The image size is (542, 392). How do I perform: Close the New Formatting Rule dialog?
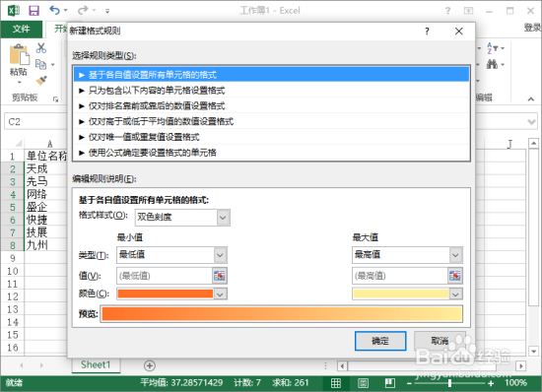458,32
